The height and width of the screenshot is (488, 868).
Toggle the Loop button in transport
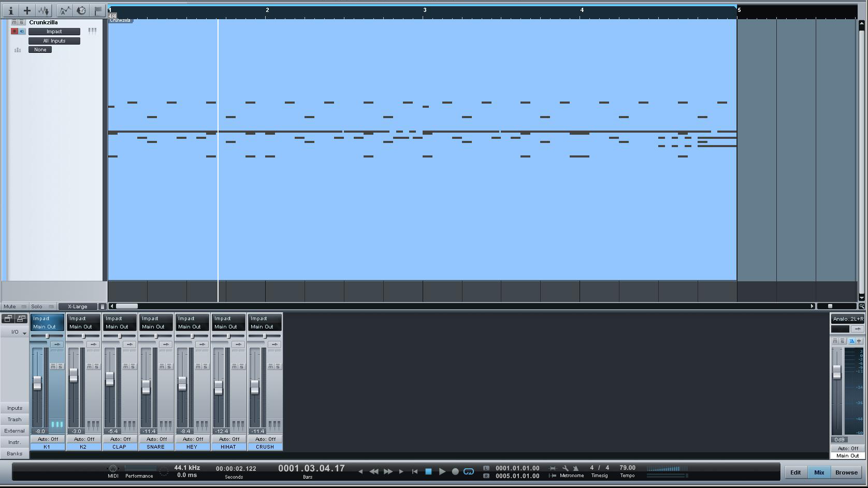469,471
